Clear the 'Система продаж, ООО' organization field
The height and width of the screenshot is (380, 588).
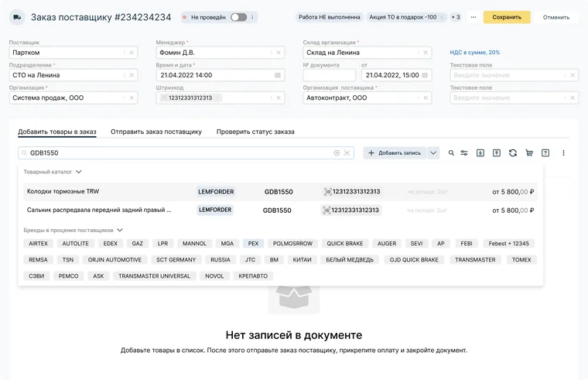[x=132, y=98]
